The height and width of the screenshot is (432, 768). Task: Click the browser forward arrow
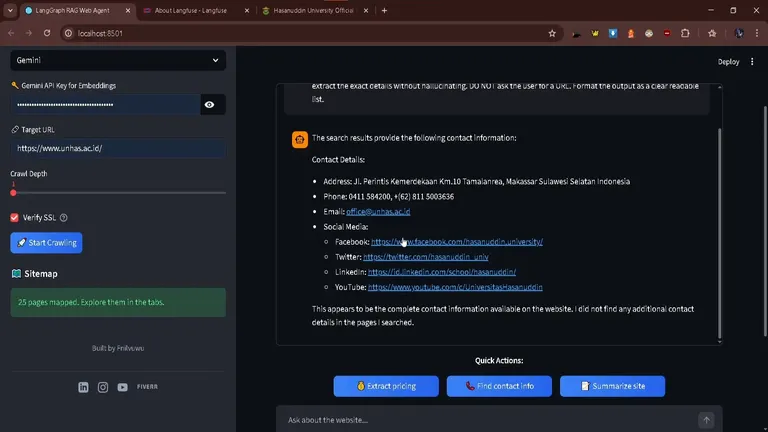pyautogui.click(x=29, y=33)
